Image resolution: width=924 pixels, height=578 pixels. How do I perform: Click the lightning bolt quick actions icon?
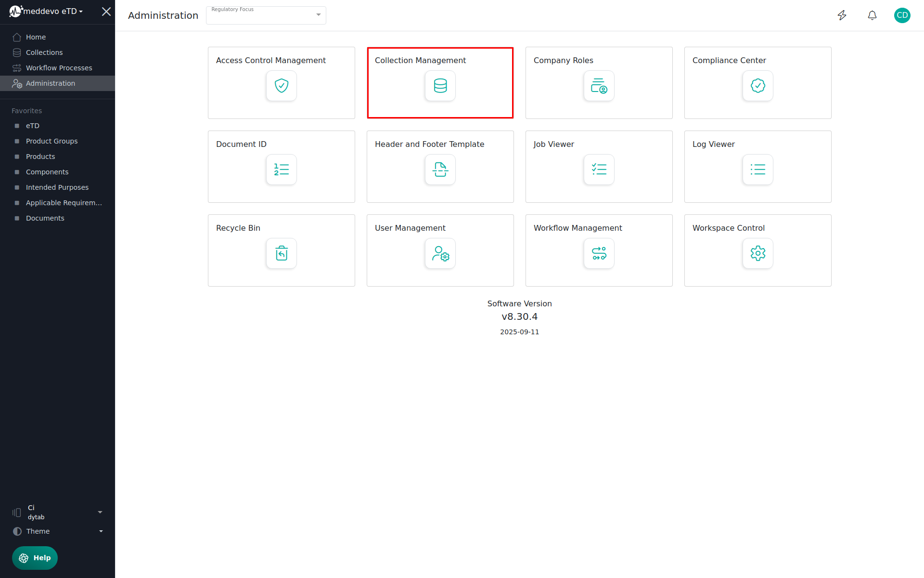[x=842, y=15]
